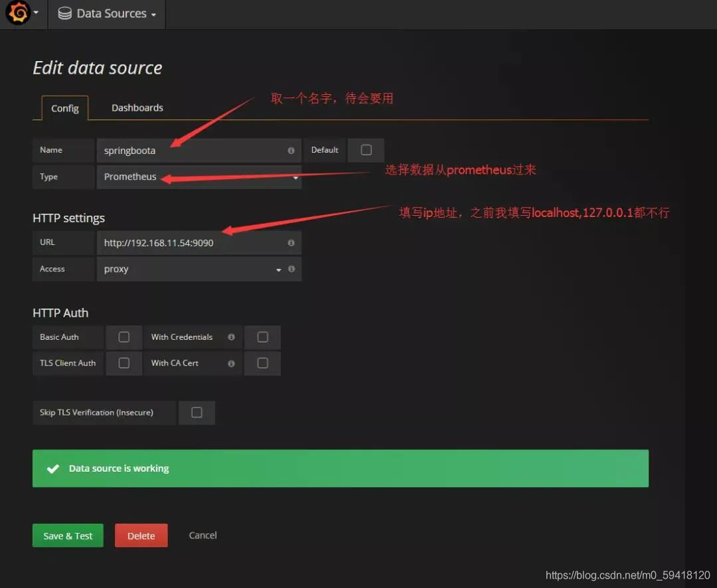
Task: Enable the Basic Auth checkbox
Action: click(124, 337)
